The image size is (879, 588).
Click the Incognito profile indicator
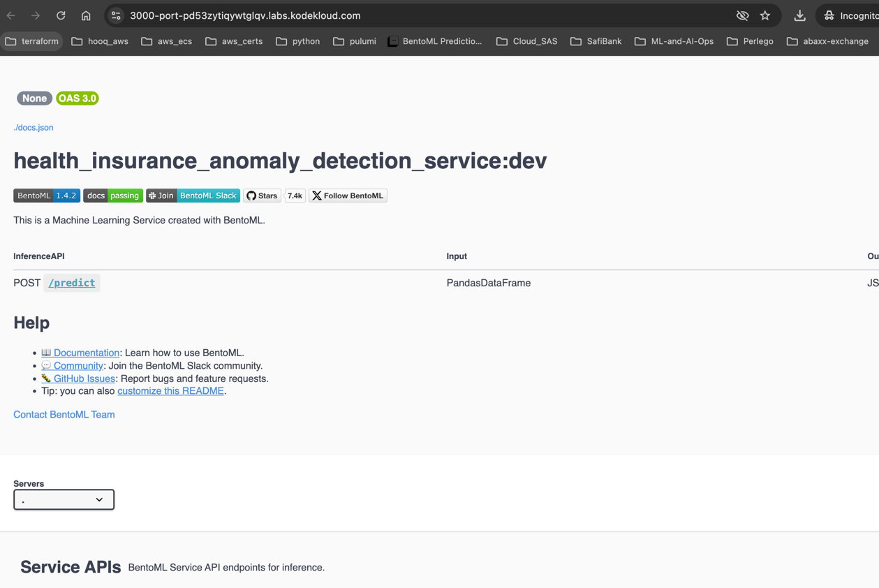pos(849,15)
